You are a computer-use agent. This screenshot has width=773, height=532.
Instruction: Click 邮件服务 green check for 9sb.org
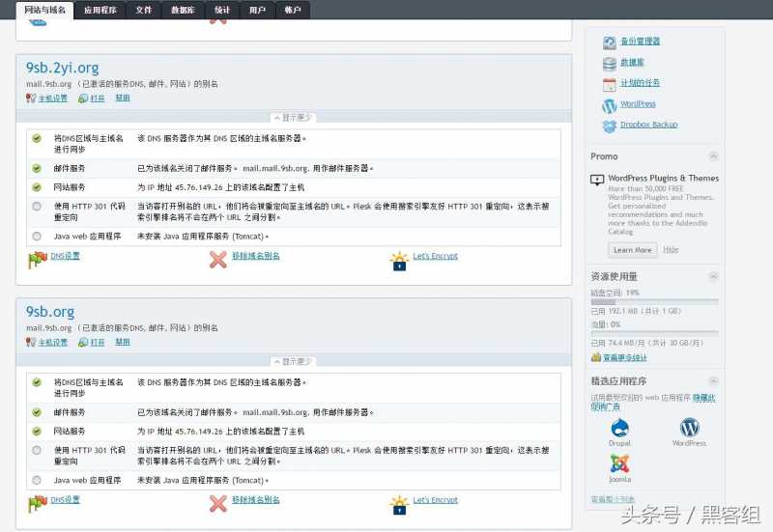tap(37, 412)
